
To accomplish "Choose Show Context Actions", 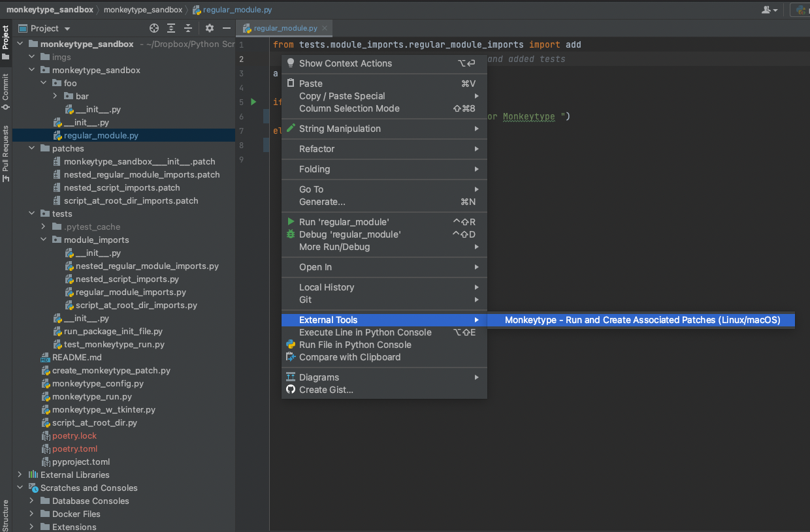I will click(384, 63).
